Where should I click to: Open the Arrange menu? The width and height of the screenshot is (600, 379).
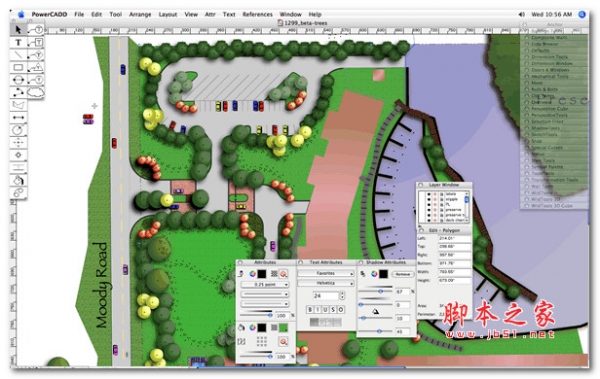[140, 15]
